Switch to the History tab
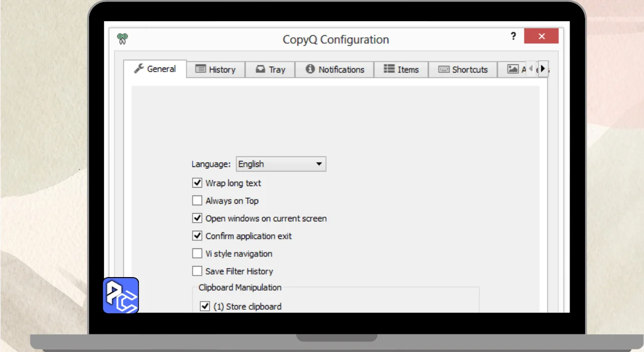 click(x=216, y=69)
